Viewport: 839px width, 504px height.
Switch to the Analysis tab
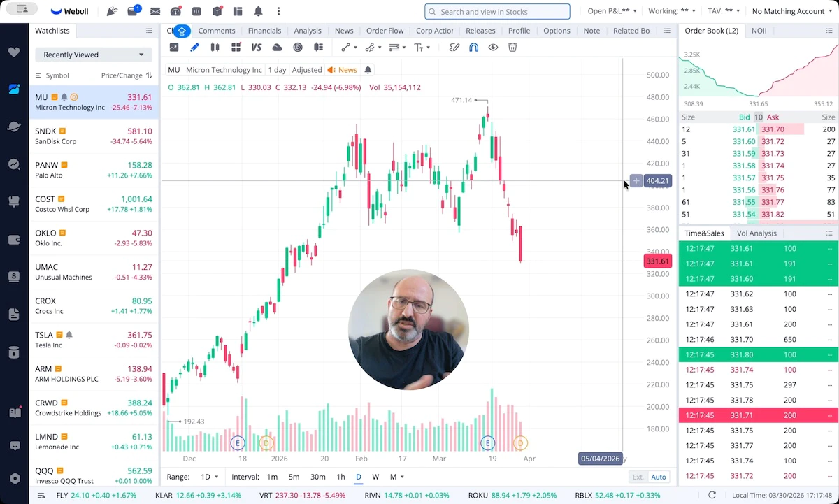(x=308, y=31)
